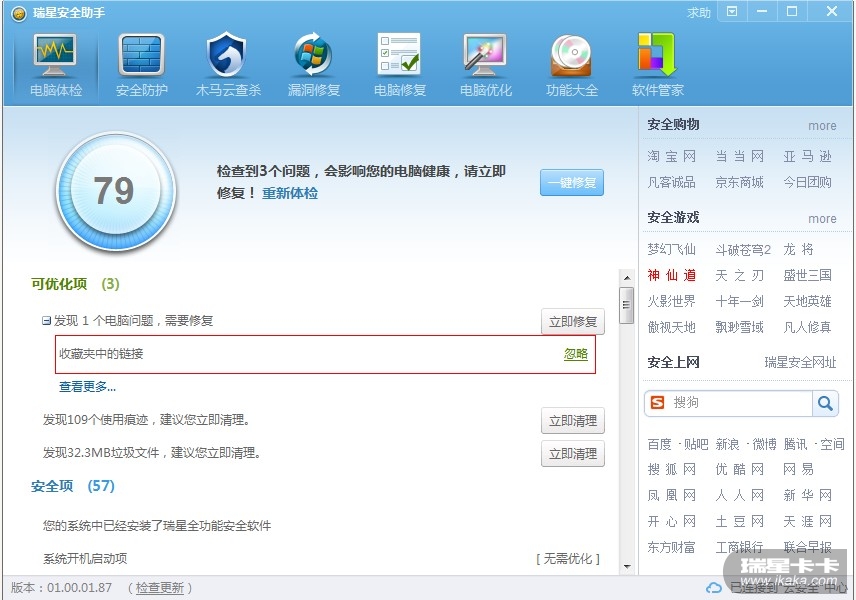This screenshot has width=856, height=600.
Task: Open the 电脑体检 monitor icon
Action: (x=55, y=55)
